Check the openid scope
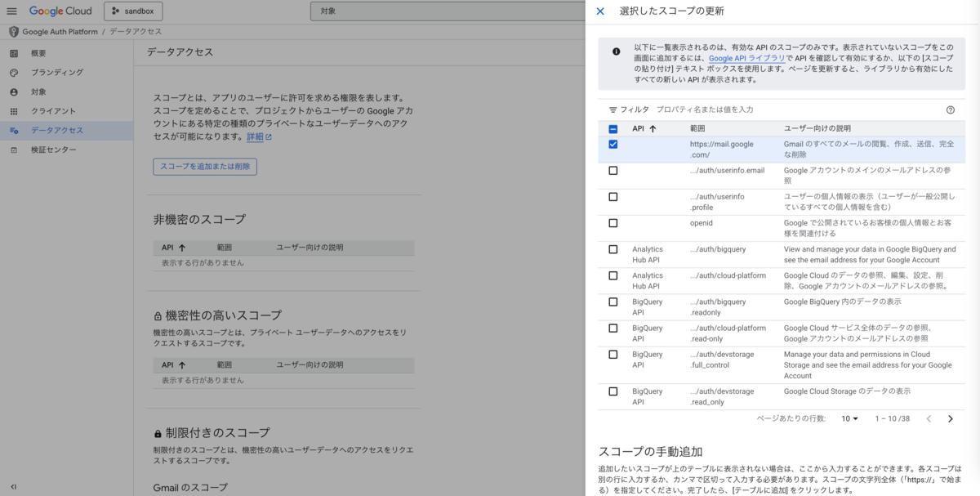 click(613, 223)
